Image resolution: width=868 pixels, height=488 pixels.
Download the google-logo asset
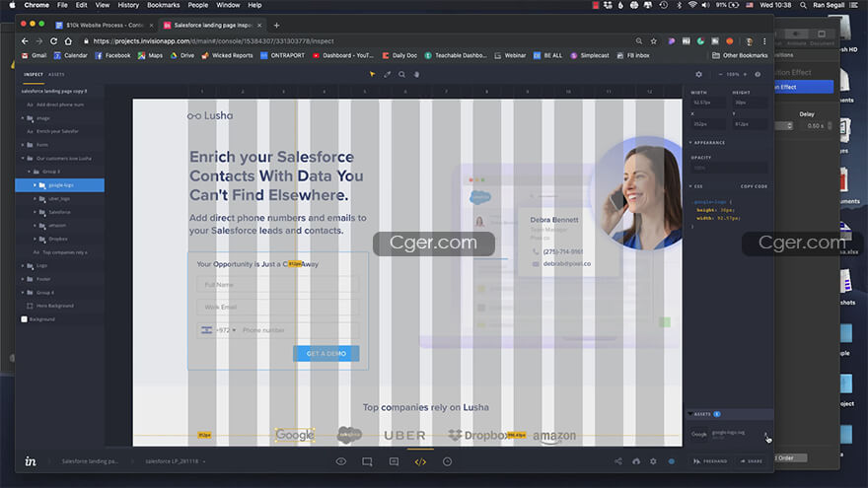(x=766, y=435)
